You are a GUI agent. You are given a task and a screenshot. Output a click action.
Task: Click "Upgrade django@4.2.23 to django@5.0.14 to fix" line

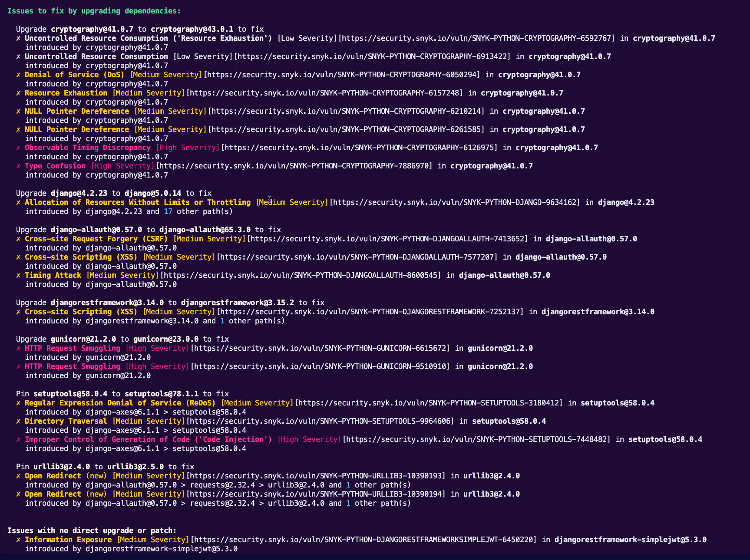(114, 193)
